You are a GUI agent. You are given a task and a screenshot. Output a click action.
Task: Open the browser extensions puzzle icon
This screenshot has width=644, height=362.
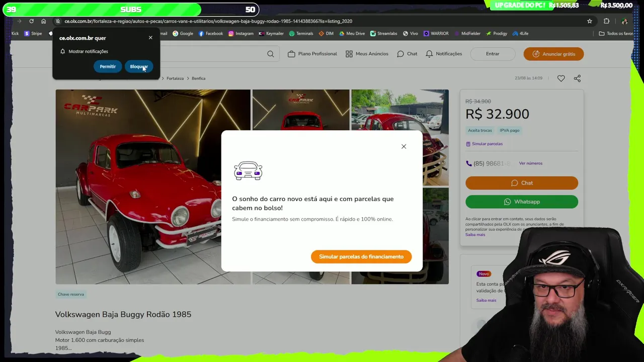[x=606, y=21]
